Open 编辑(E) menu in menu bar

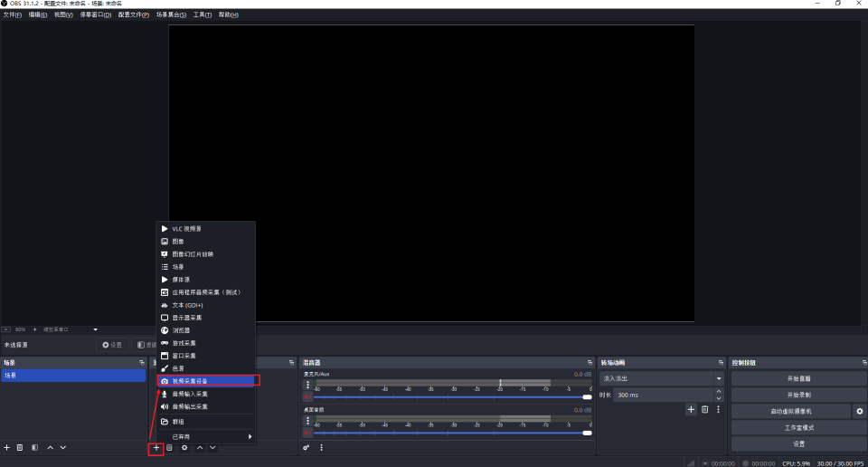click(38, 15)
